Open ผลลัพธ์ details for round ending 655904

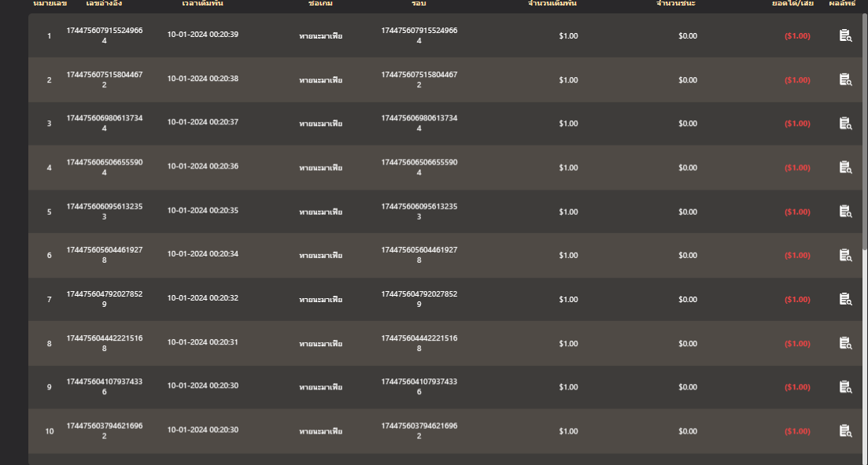846,167
